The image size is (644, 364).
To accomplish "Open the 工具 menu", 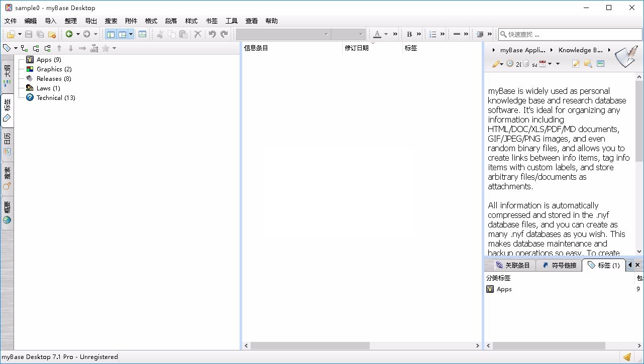I will click(x=232, y=21).
